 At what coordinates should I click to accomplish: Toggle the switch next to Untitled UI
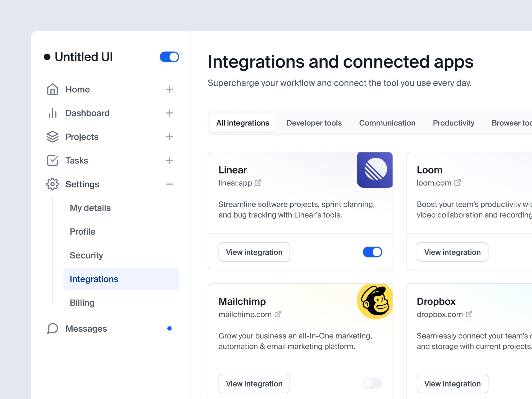coord(169,57)
